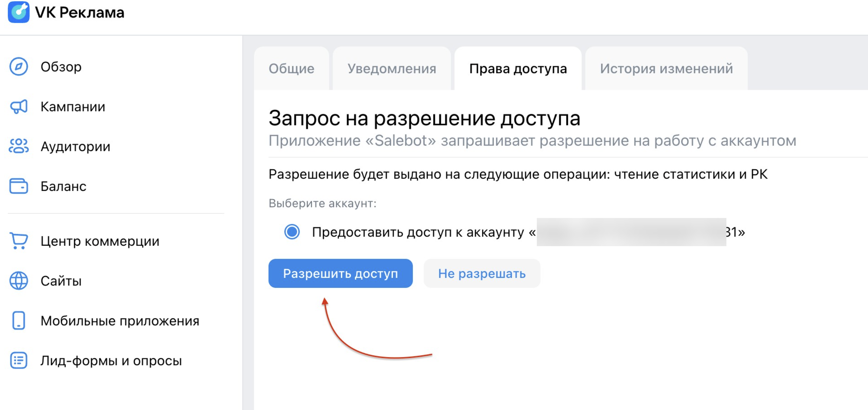Click the list icon for Лид-формы и опросы
This screenshot has width=868, height=410.
[18, 361]
